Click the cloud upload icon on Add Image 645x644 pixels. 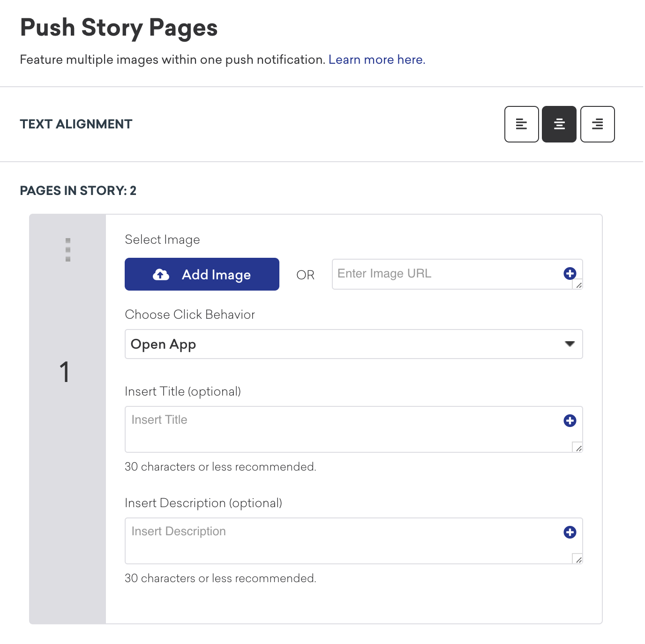tap(161, 275)
